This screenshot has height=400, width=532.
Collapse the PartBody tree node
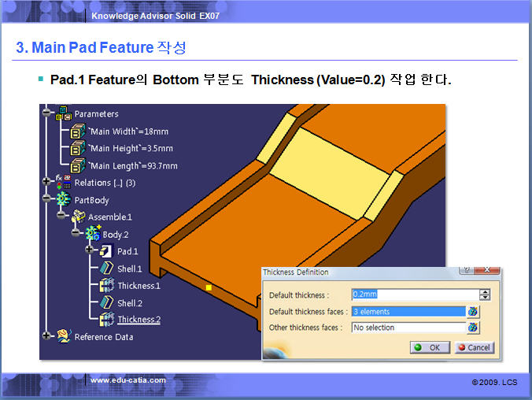[46, 198]
